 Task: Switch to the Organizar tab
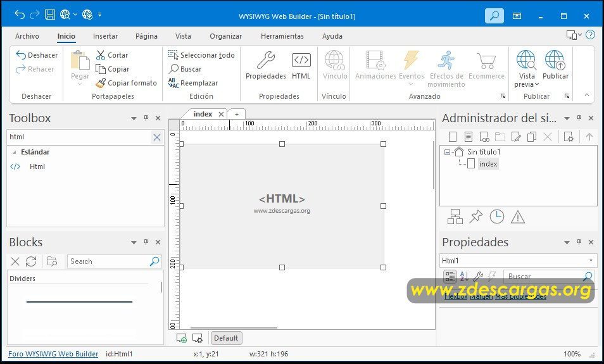(226, 36)
